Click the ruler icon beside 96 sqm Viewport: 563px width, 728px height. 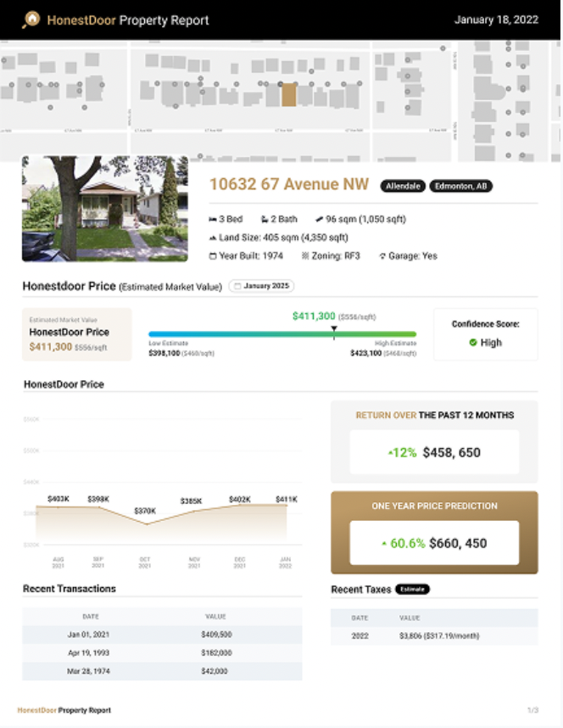pos(320,219)
